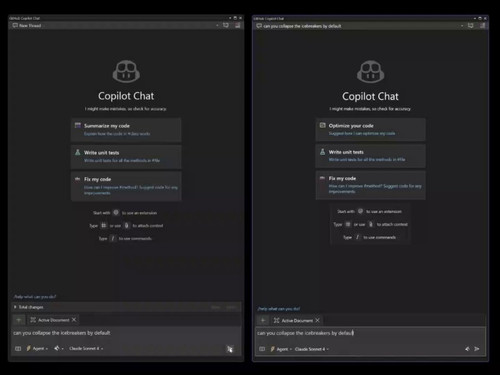Click the Summarize my code card icon
500x375 pixels.
(78, 125)
